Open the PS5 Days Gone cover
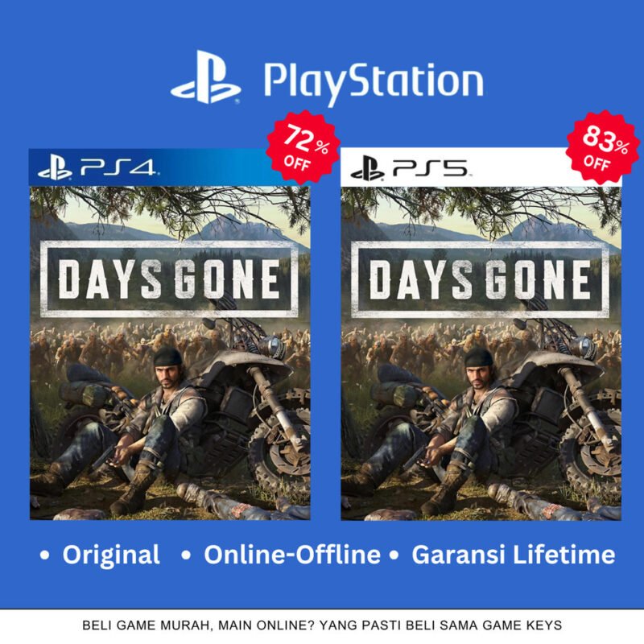 point(481,353)
